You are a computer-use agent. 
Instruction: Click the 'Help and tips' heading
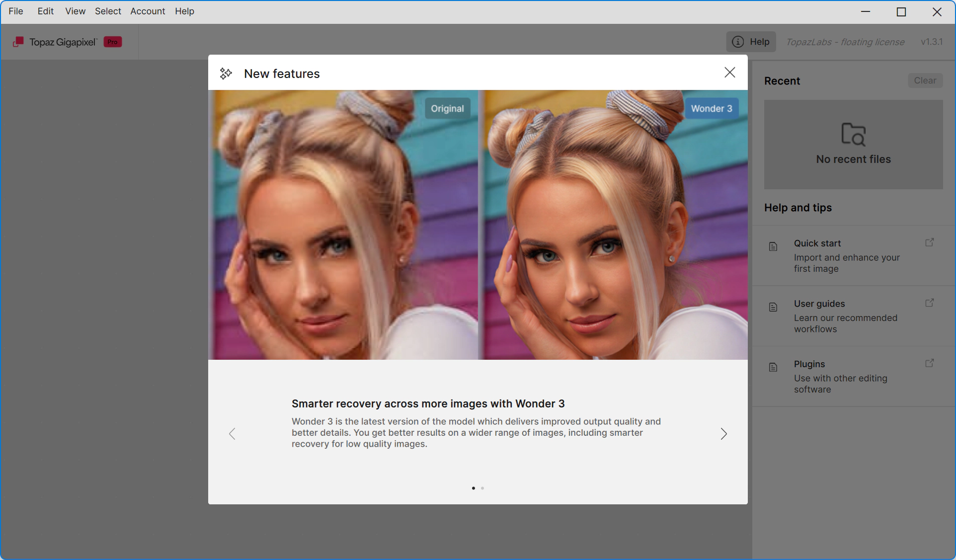[x=798, y=208]
